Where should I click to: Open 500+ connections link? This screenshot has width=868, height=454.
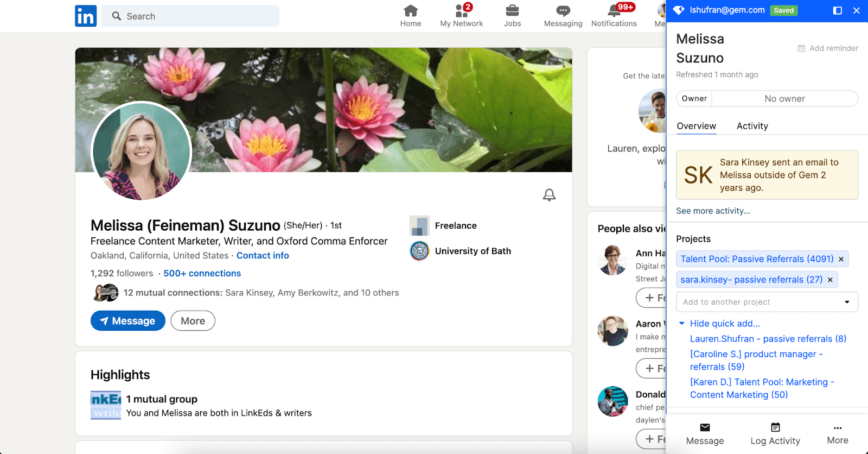202,273
